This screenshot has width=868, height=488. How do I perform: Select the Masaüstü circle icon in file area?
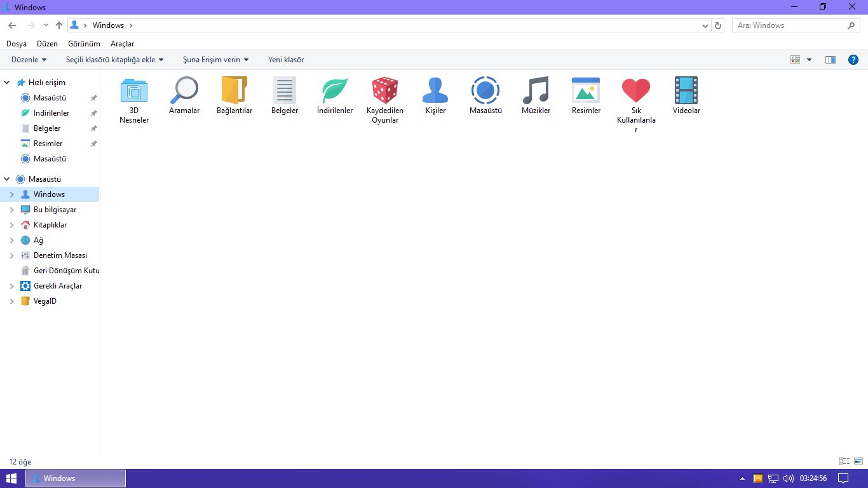point(485,90)
